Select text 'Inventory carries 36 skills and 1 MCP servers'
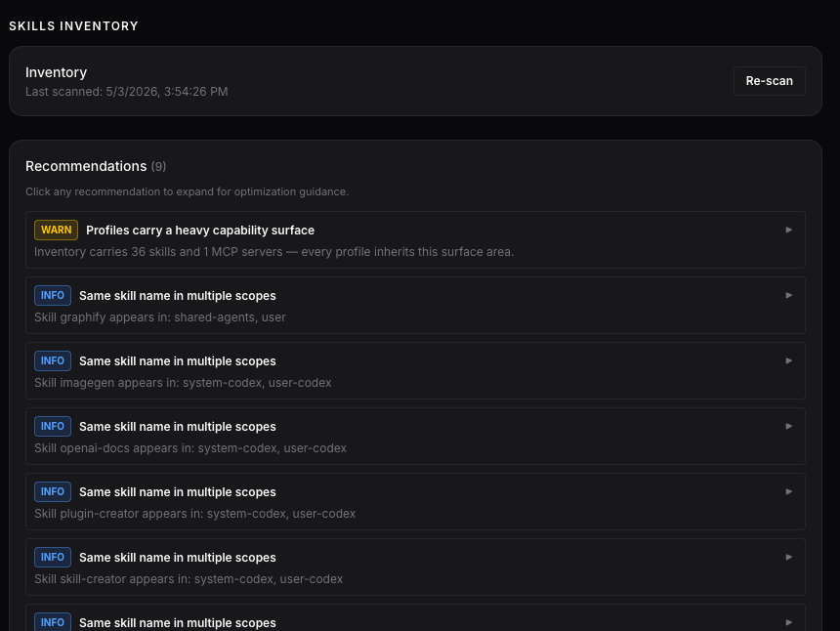 158,252
